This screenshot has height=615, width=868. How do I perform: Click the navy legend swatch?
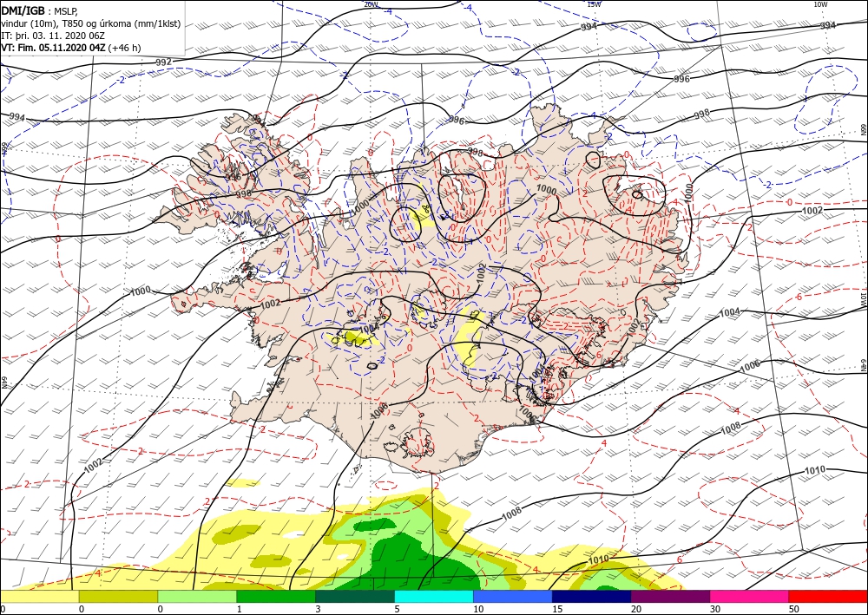592,596
